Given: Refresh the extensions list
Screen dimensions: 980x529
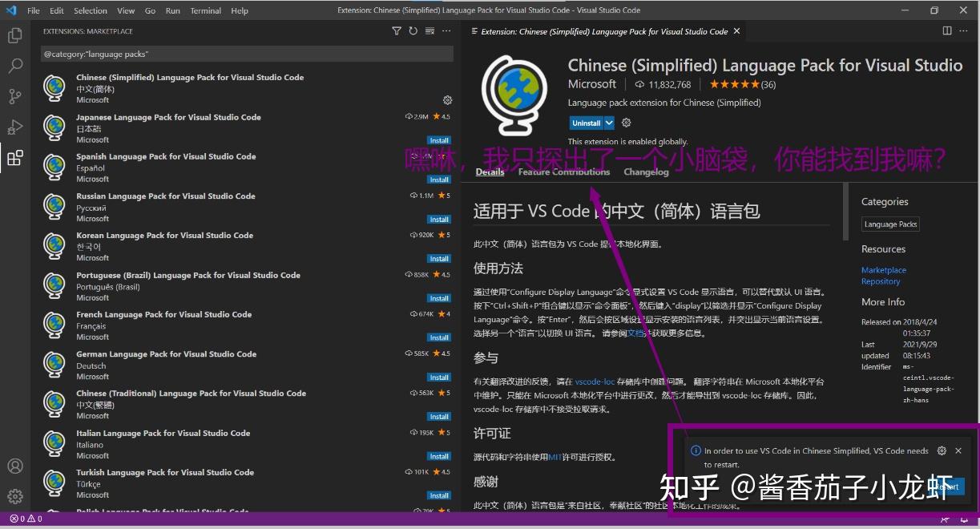Looking at the screenshot, I should [413, 30].
